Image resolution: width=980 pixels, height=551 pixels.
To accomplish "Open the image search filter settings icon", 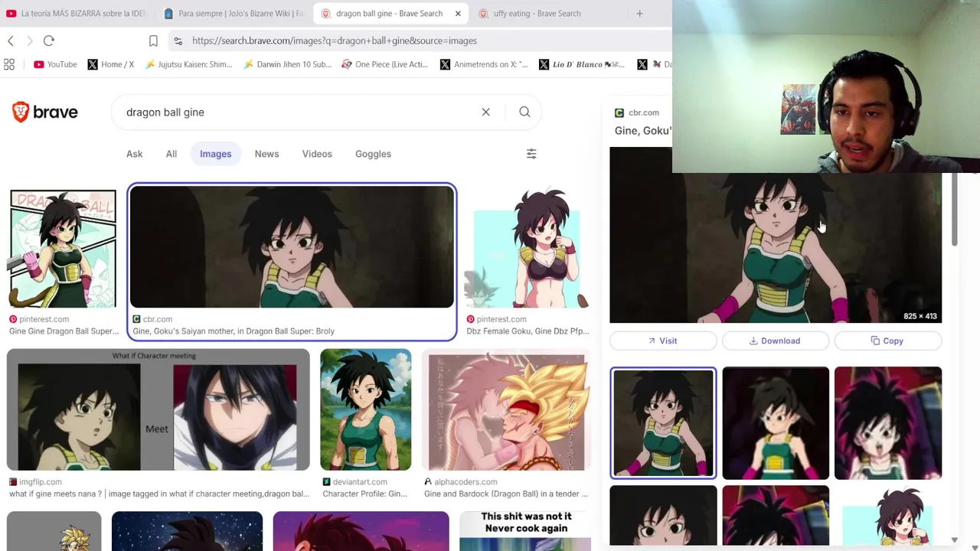I will 531,154.
